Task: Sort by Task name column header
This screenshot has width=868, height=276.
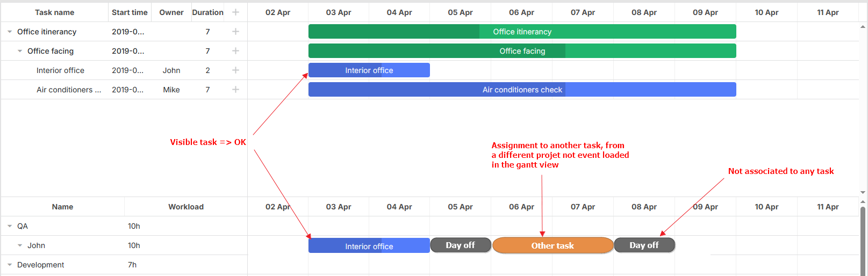Action: click(55, 12)
